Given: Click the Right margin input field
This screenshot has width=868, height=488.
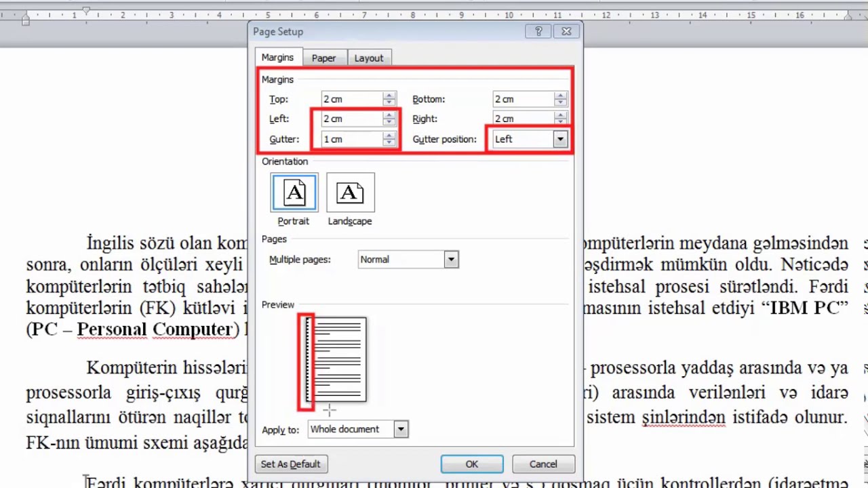Looking at the screenshot, I should point(523,119).
